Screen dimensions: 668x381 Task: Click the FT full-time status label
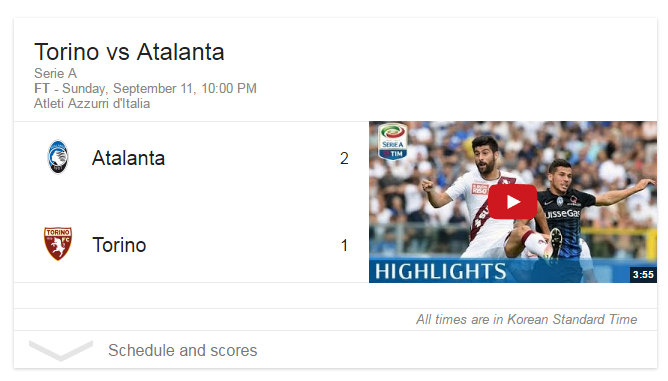tap(41, 88)
